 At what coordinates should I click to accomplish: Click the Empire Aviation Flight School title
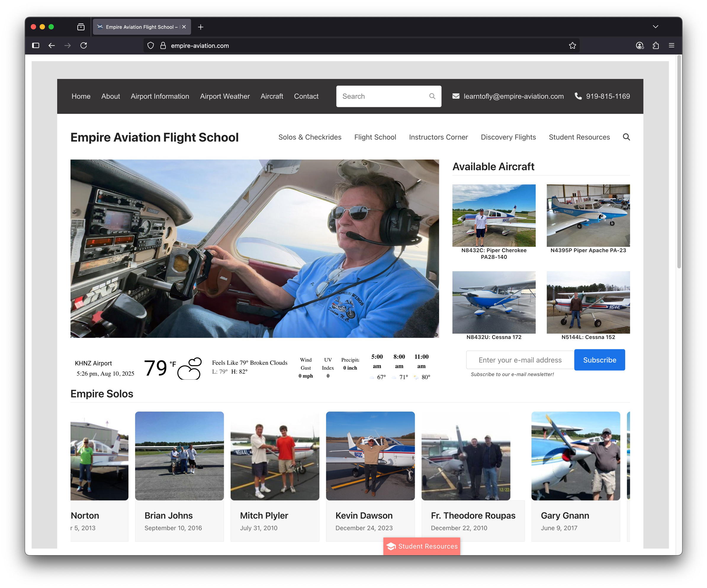click(x=155, y=137)
